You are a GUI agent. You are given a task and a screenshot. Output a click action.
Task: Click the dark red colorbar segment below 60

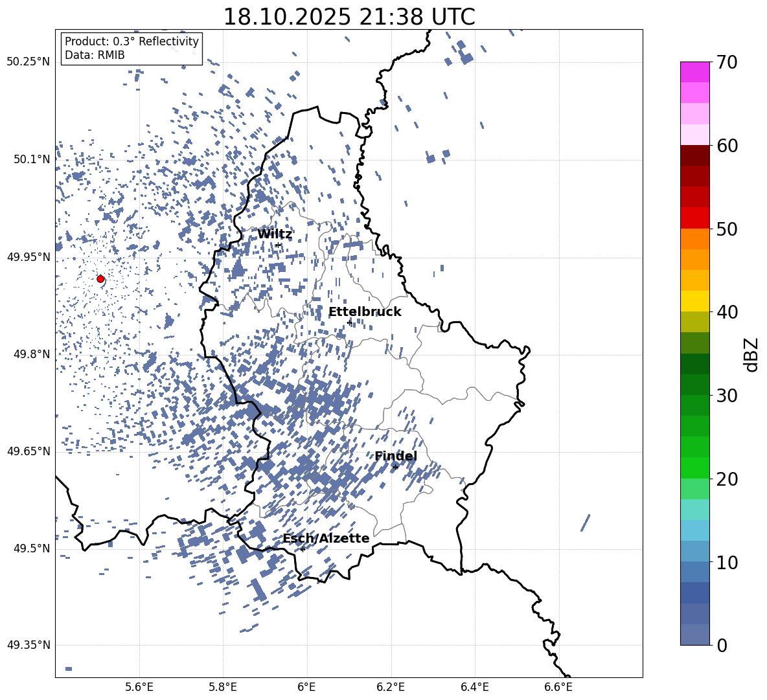pos(694,155)
